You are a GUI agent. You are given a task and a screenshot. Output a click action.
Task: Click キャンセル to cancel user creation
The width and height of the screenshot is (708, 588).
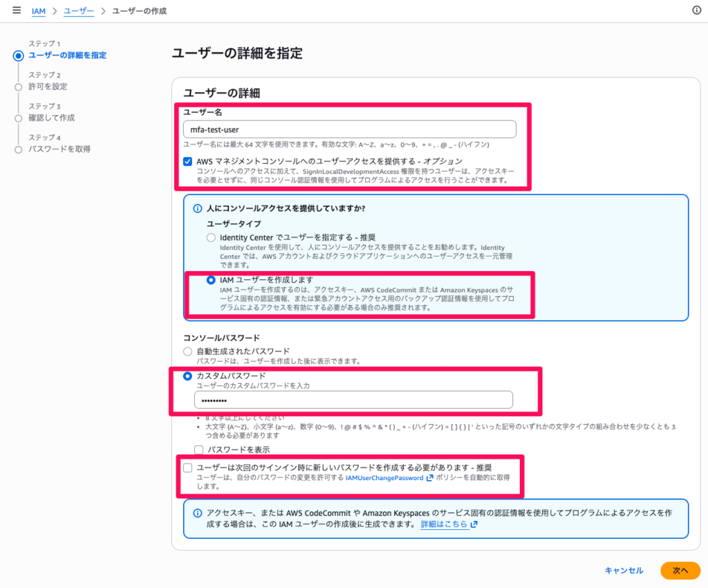click(624, 570)
